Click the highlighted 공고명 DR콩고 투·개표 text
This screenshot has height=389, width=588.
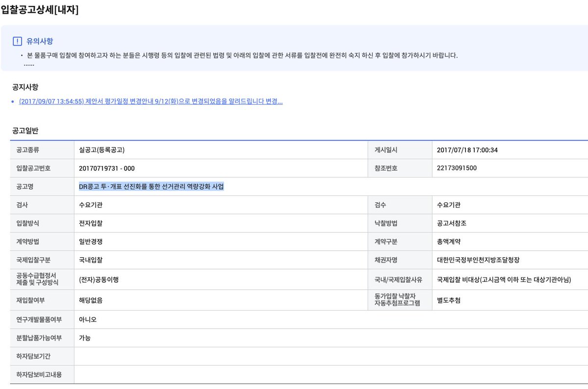(151, 186)
